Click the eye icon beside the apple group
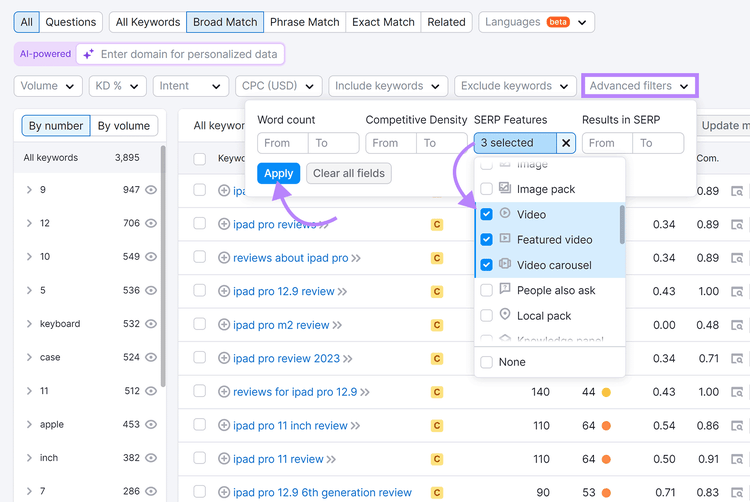750x502 pixels. (151, 424)
